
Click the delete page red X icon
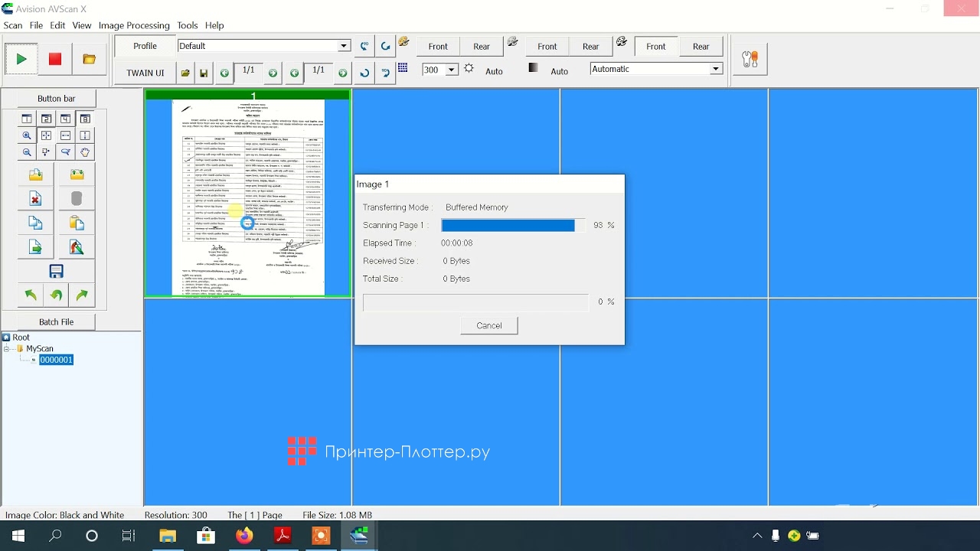(35, 199)
